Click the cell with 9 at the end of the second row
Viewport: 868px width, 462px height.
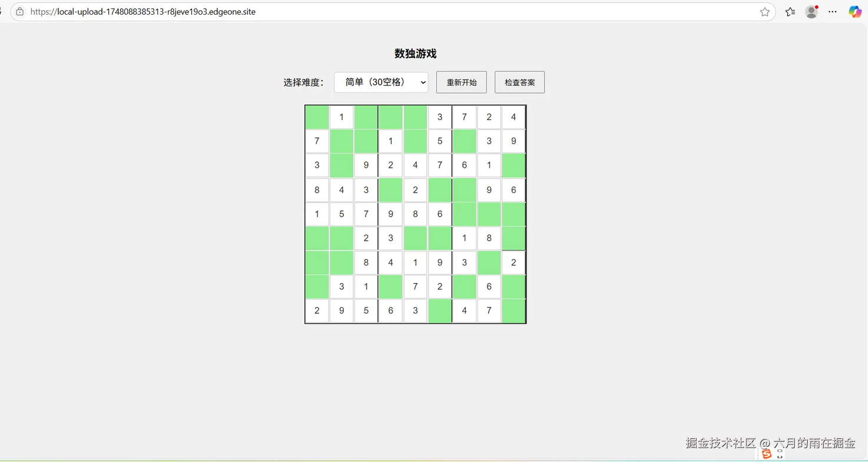[513, 141]
